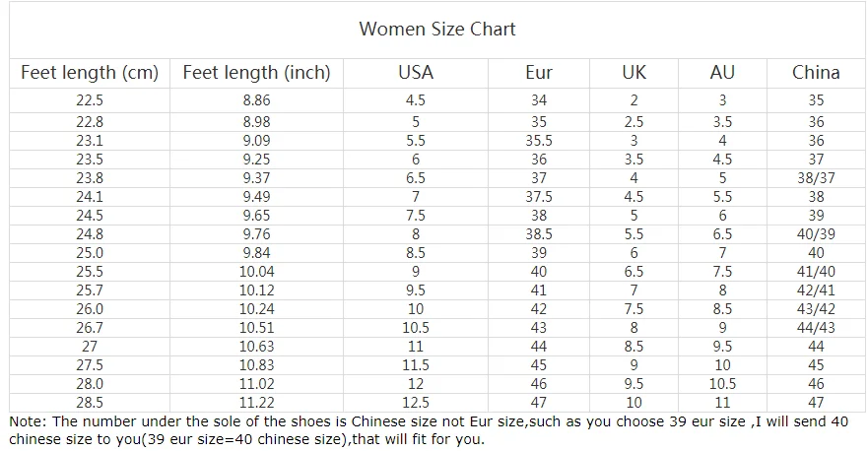Click the USA column header

click(x=415, y=73)
